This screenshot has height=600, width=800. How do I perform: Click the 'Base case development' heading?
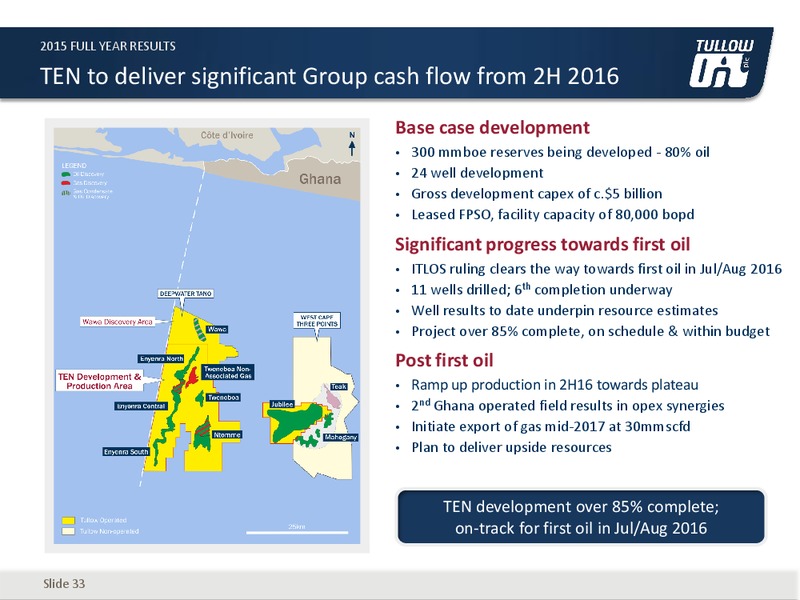coord(492,128)
